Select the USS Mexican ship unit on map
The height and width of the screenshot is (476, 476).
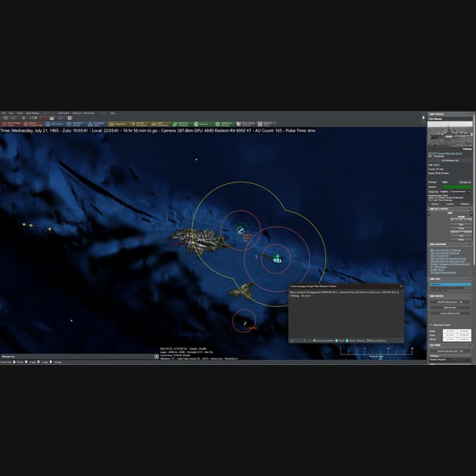pos(277,259)
